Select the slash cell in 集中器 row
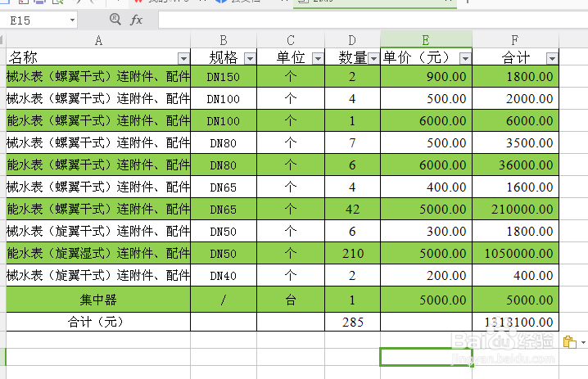This screenshot has width=588, height=379. (x=224, y=300)
